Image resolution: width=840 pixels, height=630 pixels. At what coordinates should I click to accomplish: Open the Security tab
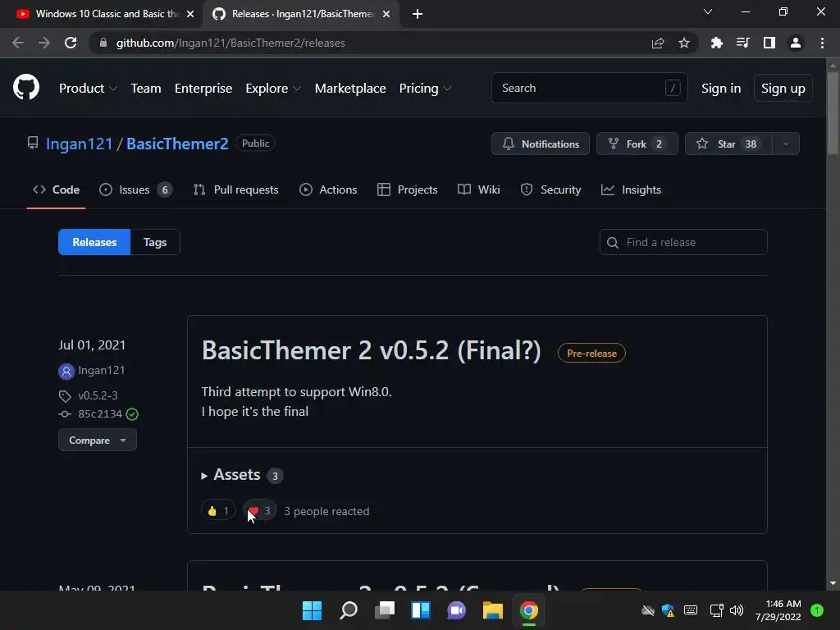tap(550, 189)
